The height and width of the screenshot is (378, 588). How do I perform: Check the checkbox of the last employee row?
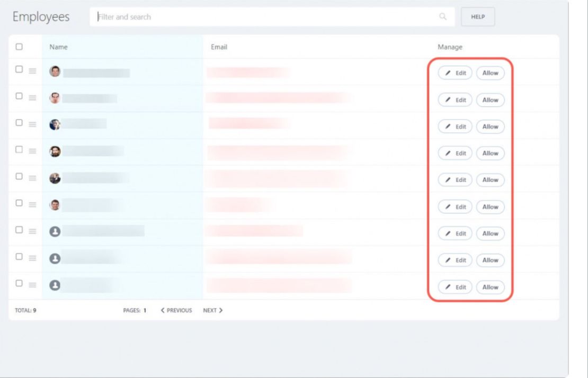point(19,283)
